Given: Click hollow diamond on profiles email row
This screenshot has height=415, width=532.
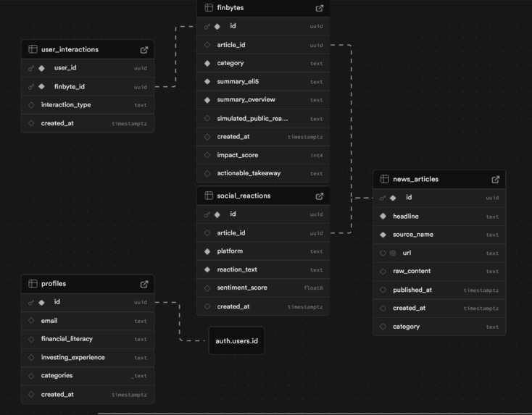Looking at the screenshot, I should [31, 321].
